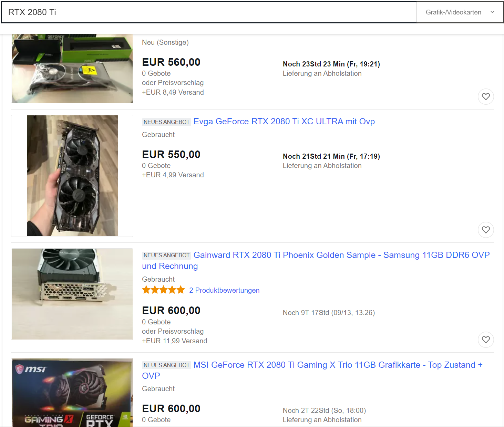Click 'Noch 2T 22Std (So, 18:00)' text
This screenshot has width=504, height=427.
click(324, 410)
